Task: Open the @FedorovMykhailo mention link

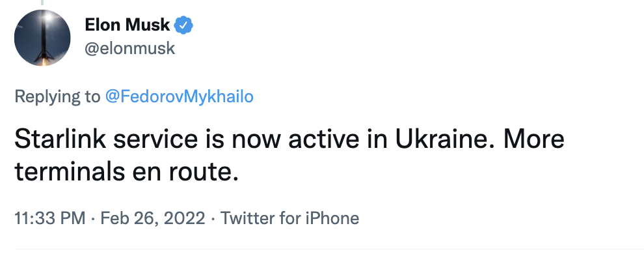Action: pos(179,97)
